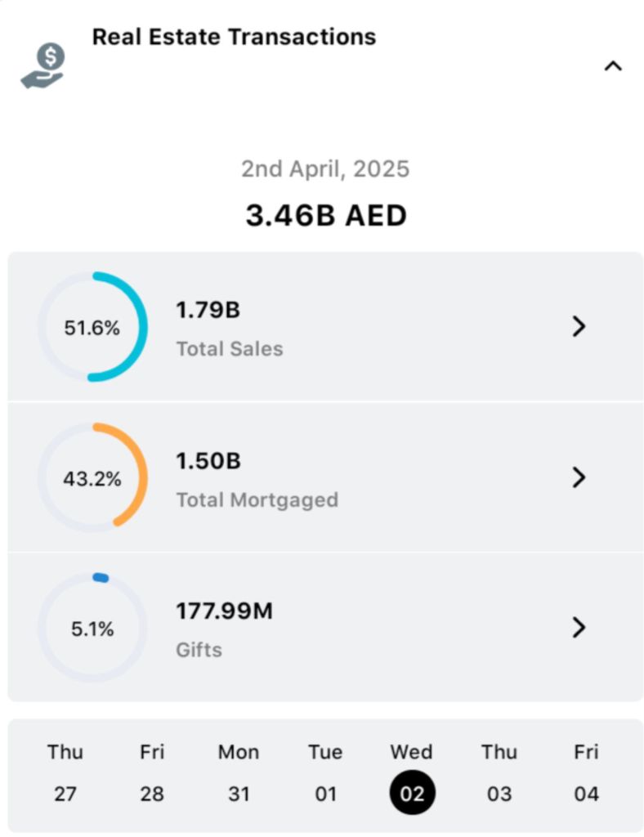Click the 3.46B AED total amount
644x837 pixels.
326,216
